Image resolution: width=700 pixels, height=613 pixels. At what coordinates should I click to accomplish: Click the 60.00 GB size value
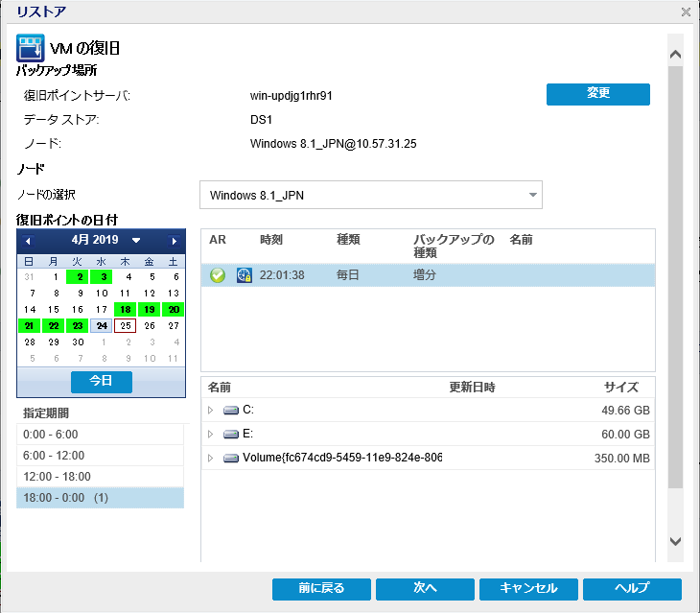coord(625,434)
